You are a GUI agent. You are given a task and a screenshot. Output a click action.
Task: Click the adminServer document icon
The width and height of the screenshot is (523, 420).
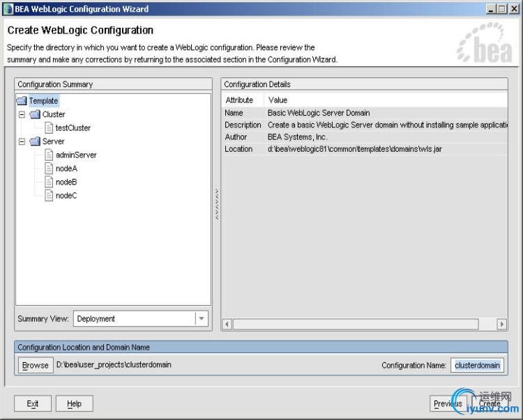point(49,155)
